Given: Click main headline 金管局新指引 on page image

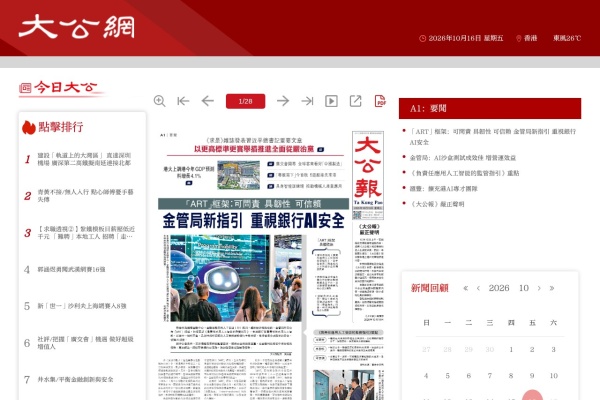Looking at the screenshot, I should pyautogui.click(x=253, y=221).
